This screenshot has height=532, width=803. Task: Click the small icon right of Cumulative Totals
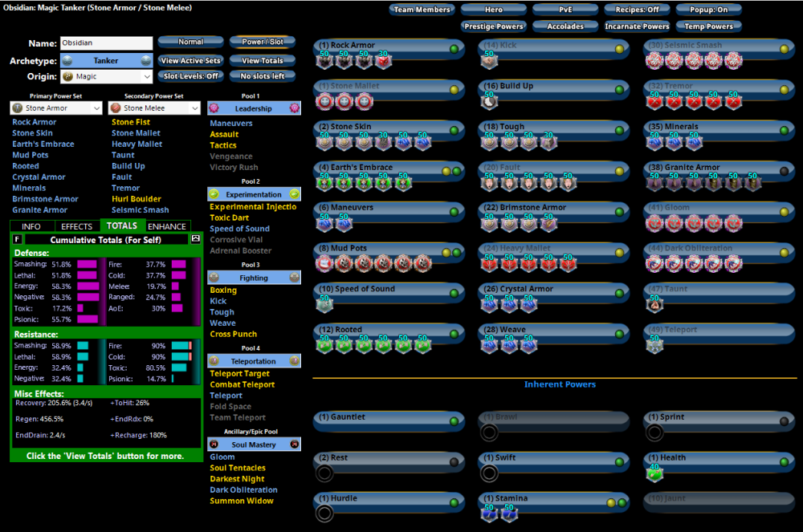[x=195, y=239]
